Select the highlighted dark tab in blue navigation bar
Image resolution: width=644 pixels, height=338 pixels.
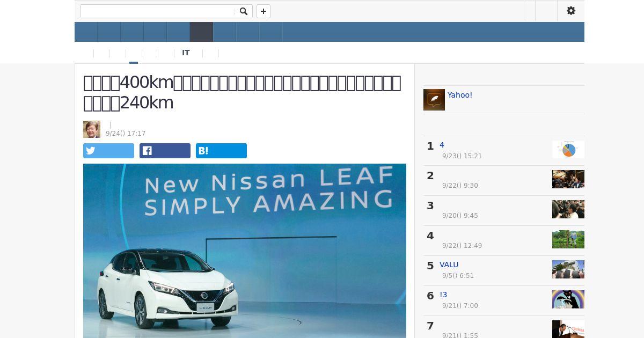coord(201,32)
